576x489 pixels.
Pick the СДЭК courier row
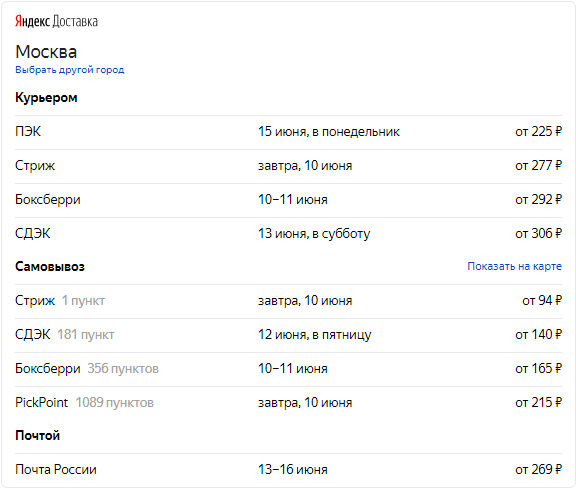pyautogui.click(x=288, y=234)
